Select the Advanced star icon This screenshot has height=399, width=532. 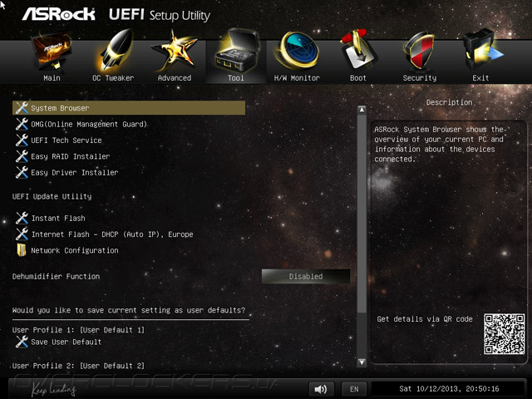[175, 52]
